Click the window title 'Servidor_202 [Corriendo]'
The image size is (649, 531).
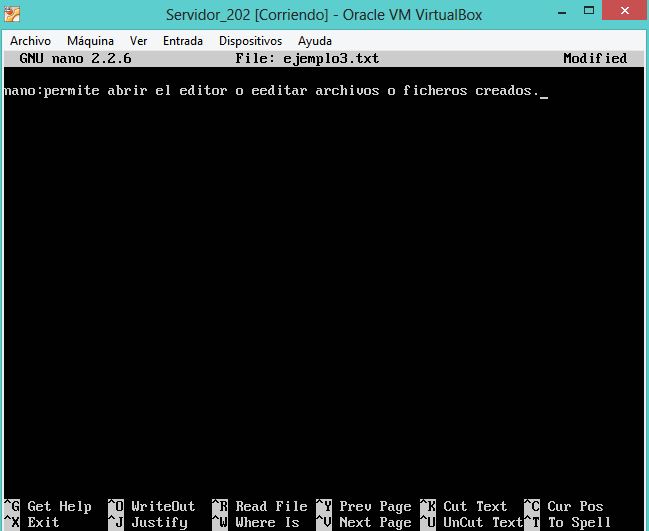[x=247, y=15]
